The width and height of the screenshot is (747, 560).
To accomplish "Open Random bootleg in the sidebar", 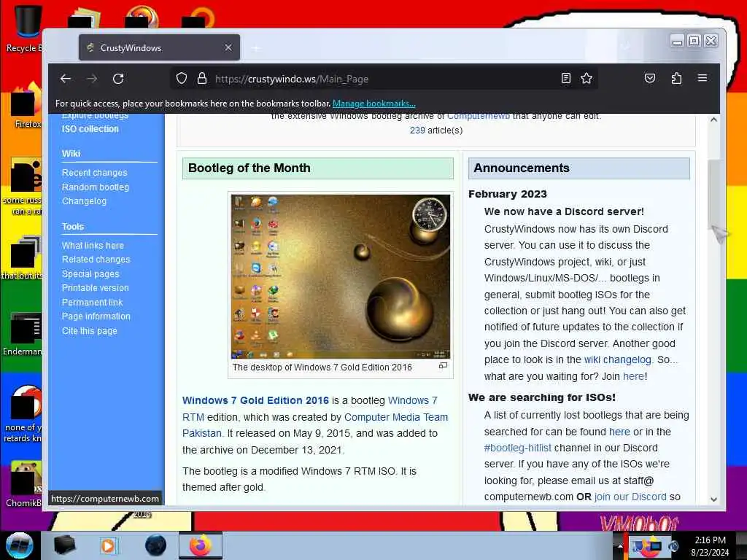I will pyautogui.click(x=96, y=187).
